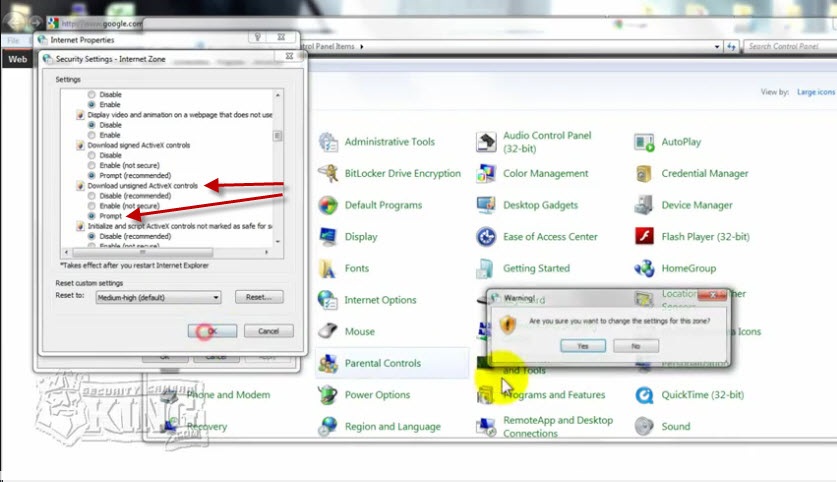This screenshot has height=482, width=837.
Task: Open the AutoPlay icon
Action: click(644, 142)
